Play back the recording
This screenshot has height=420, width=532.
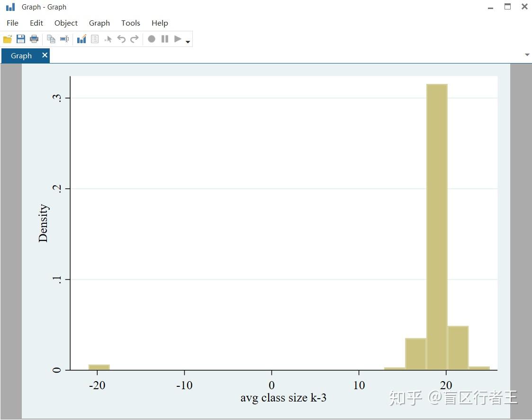[178, 39]
